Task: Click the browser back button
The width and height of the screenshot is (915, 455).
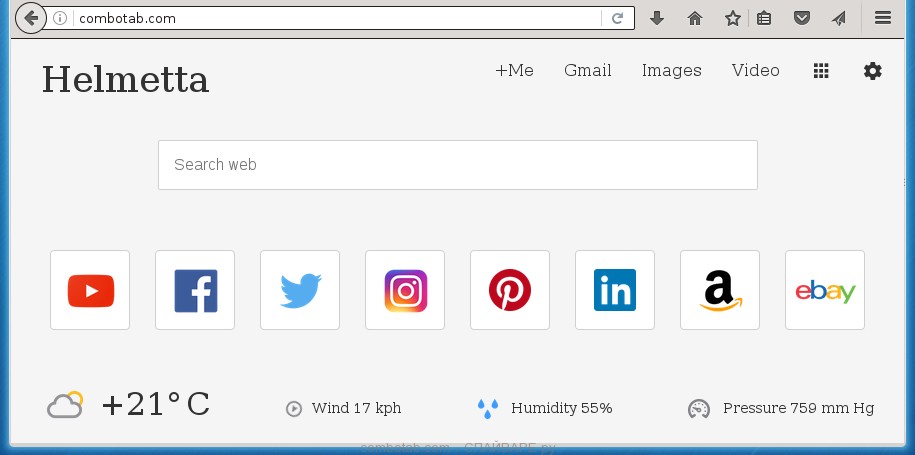Action: tap(31, 18)
